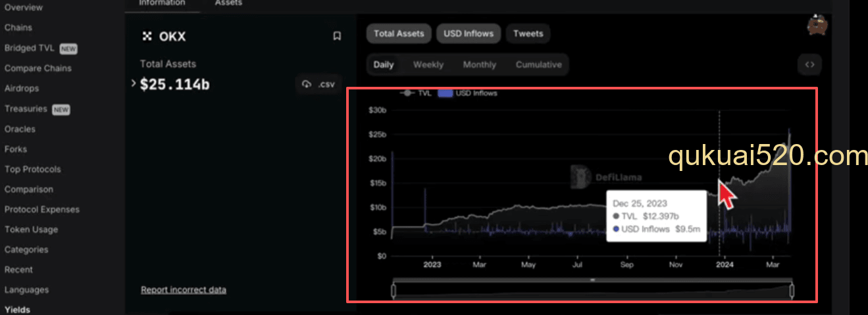Toggle the TVL legend series

415,93
